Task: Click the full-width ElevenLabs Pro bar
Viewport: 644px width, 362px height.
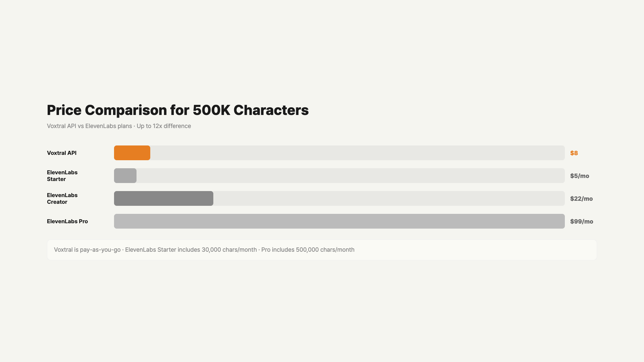Action: tap(339, 221)
